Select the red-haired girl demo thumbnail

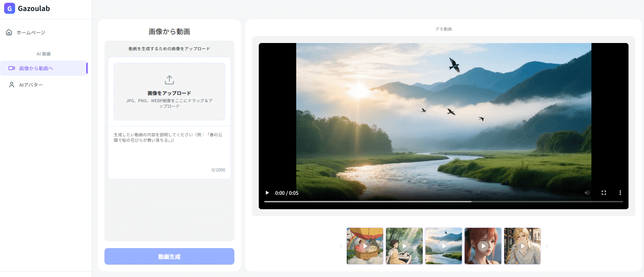(x=483, y=246)
